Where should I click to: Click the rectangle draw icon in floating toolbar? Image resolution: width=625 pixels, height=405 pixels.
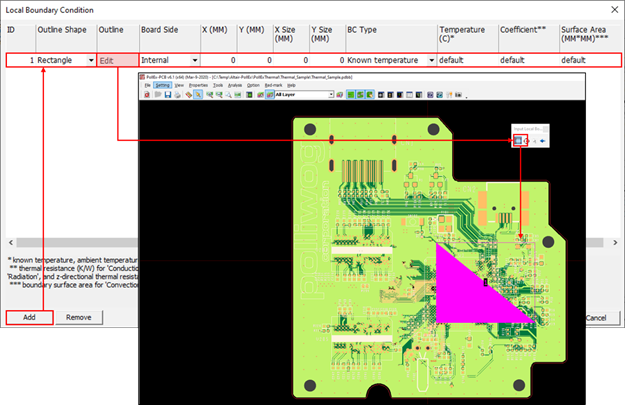(x=518, y=141)
